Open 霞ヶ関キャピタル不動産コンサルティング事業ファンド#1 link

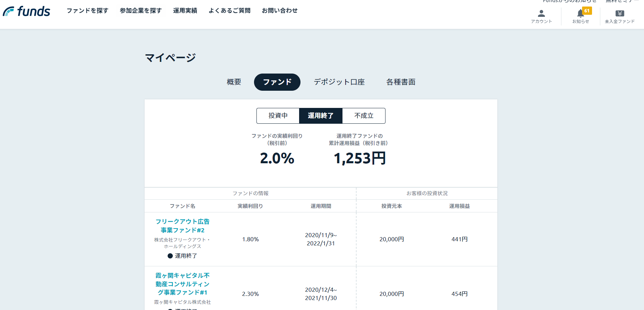(x=182, y=284)
